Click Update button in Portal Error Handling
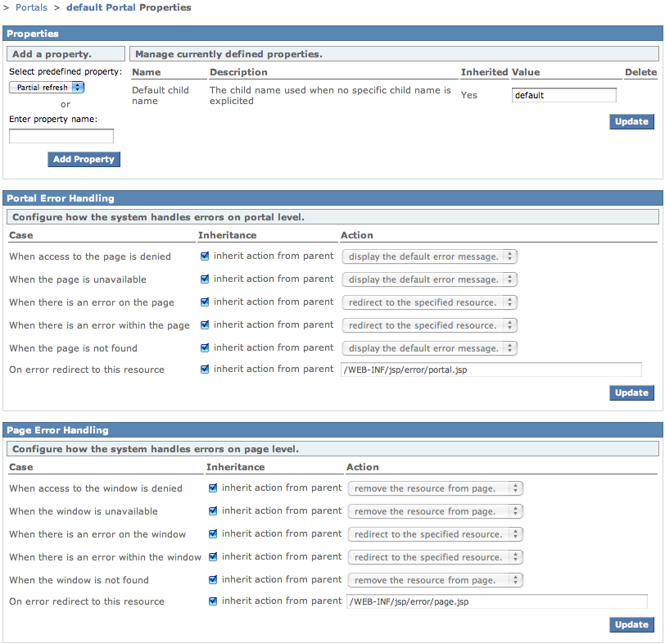The width and height of the screenshot is (665, 644). click(631, 392)
